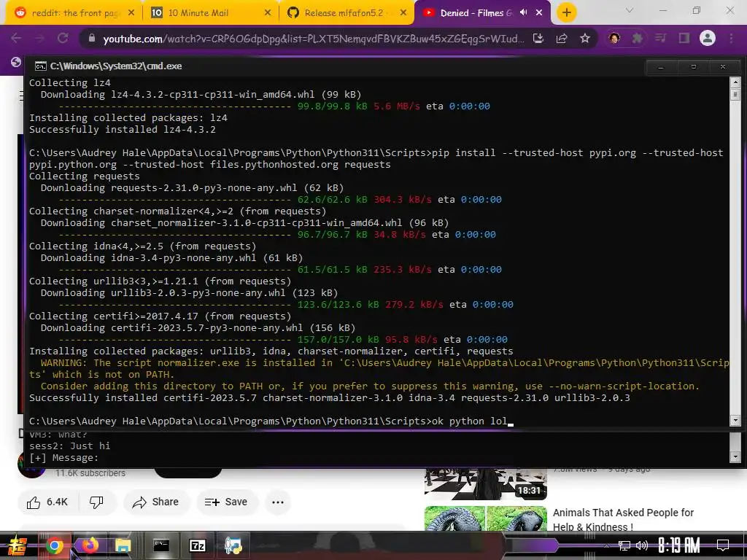The image size is (747, 560).
Task: Click the cmd.exe vertical scrollbar thumb
Action: 735,94
